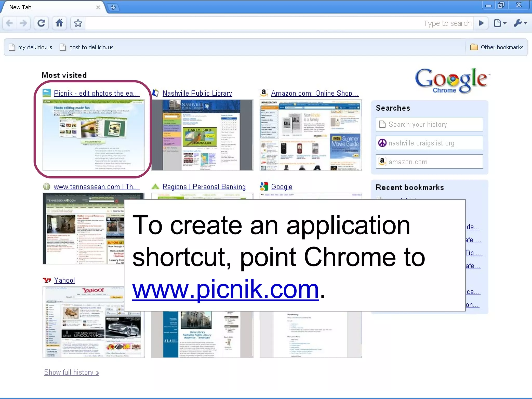The image size is (532, 399).
Task: Open the wrench customize menu
Action: pyautogui.click(x=520, y=23)
